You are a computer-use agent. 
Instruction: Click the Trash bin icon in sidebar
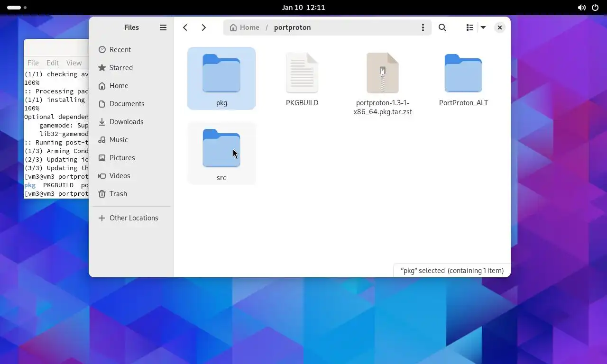tap(102, 194)
